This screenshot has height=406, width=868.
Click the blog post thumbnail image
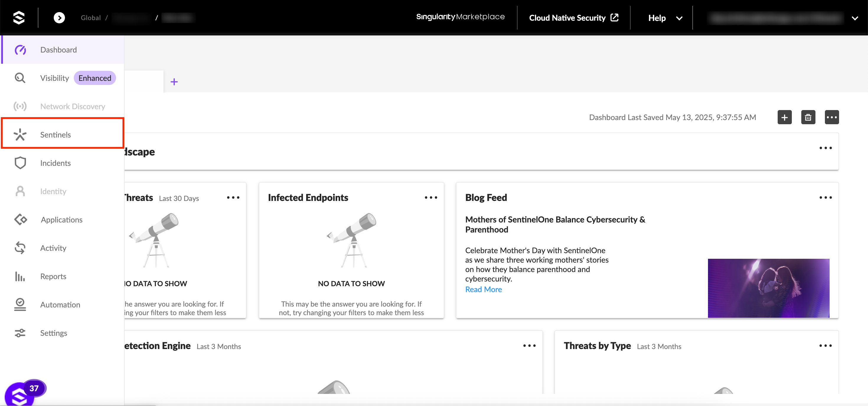click(x=768, y=288)
